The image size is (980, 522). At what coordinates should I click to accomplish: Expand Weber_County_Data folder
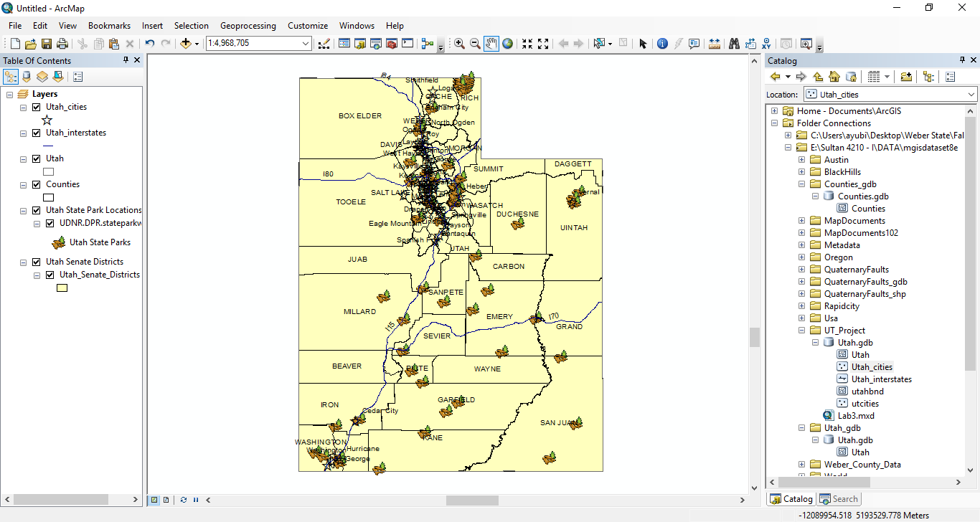[x=801, y=465]
